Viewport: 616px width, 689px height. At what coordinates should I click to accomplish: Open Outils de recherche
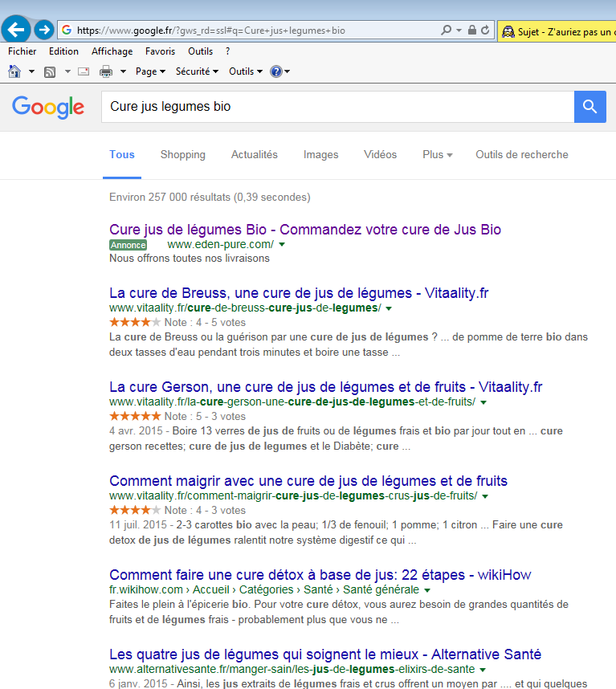(x=521, y=155)
